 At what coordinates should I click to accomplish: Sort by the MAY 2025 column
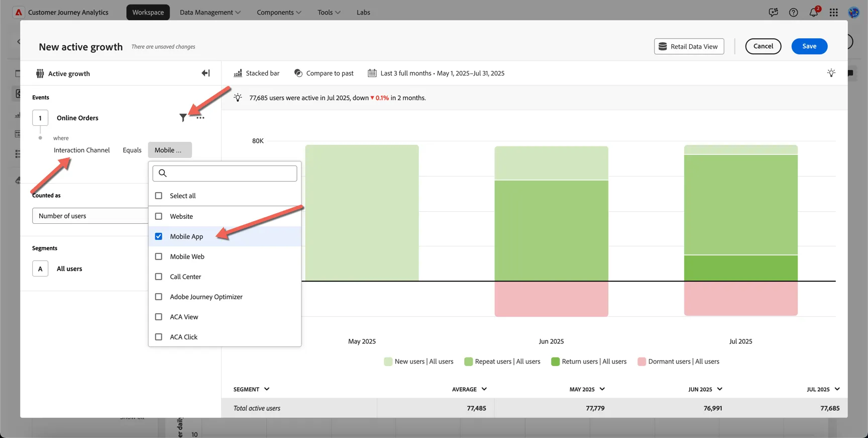(587, 389)
